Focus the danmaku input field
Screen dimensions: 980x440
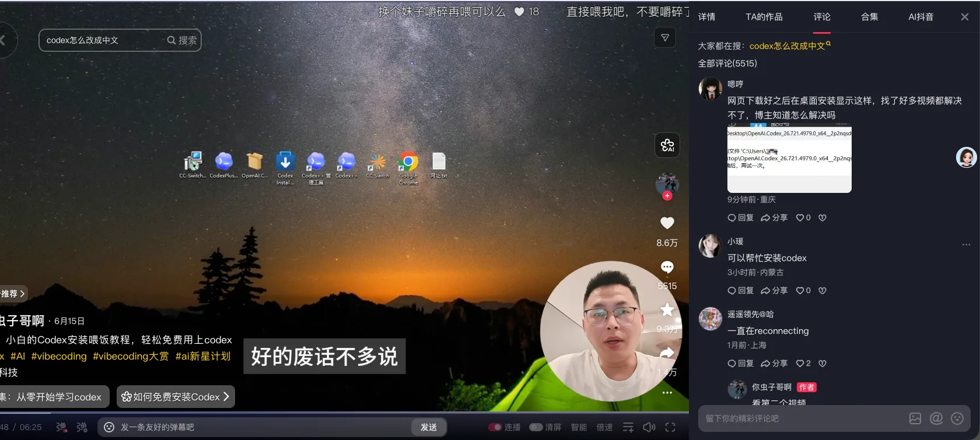coord(262,427)
